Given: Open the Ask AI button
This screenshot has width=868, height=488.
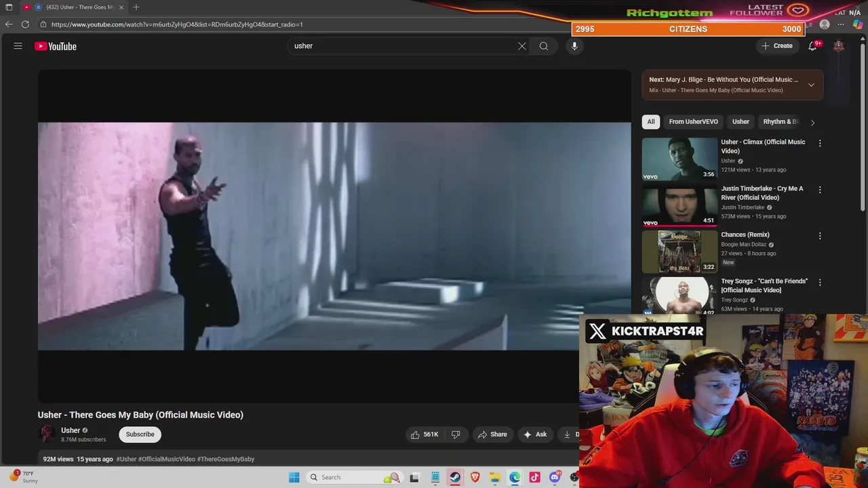Looking at the screenshot, I should (534, 434).
